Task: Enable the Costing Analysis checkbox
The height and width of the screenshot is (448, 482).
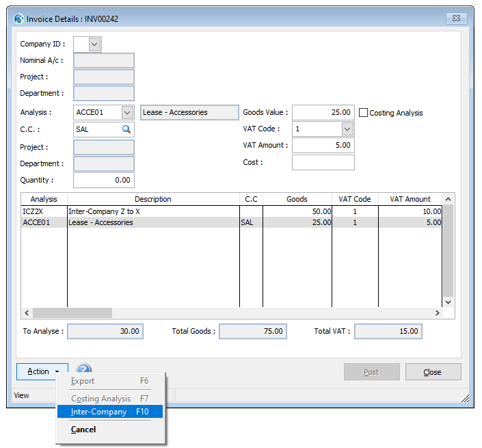Action: pos(363,113)
